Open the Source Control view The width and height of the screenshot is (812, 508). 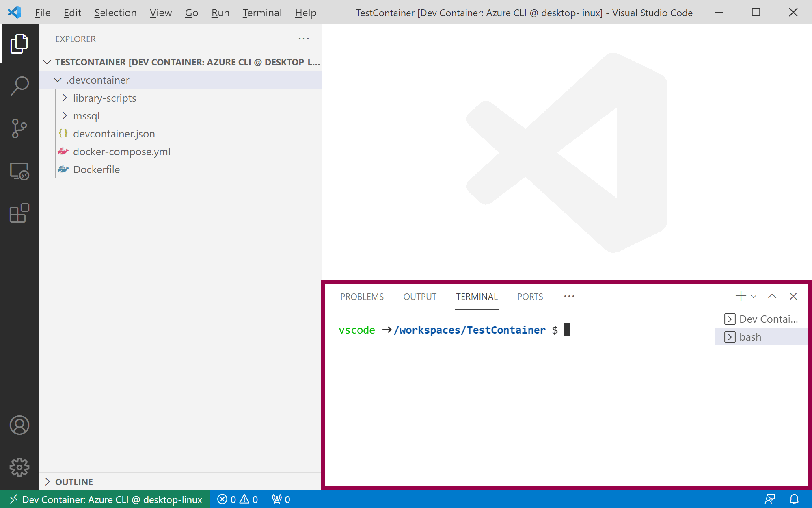click(19, 128)
